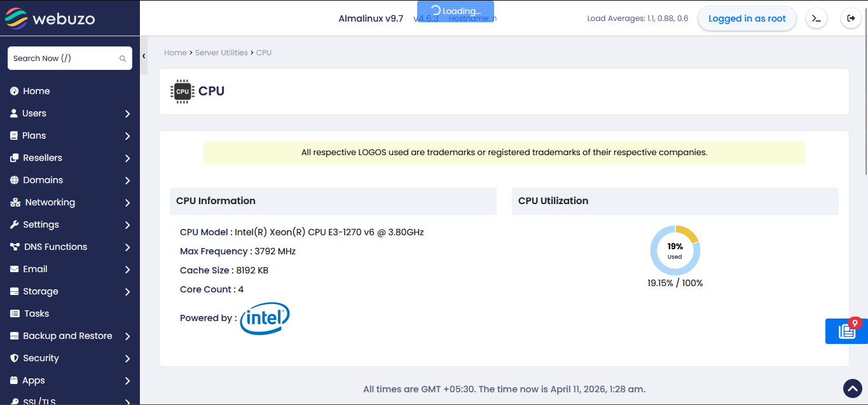Click the Webuzo logo
The image size is (868, 405).
[x=50, y=18]
